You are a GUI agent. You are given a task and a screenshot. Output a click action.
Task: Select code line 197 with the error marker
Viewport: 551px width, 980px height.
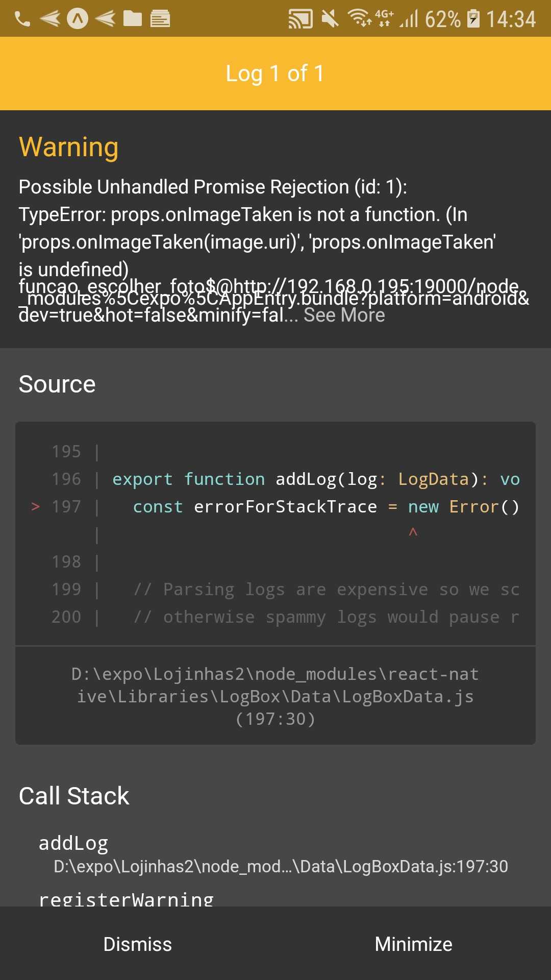(275, 507)
